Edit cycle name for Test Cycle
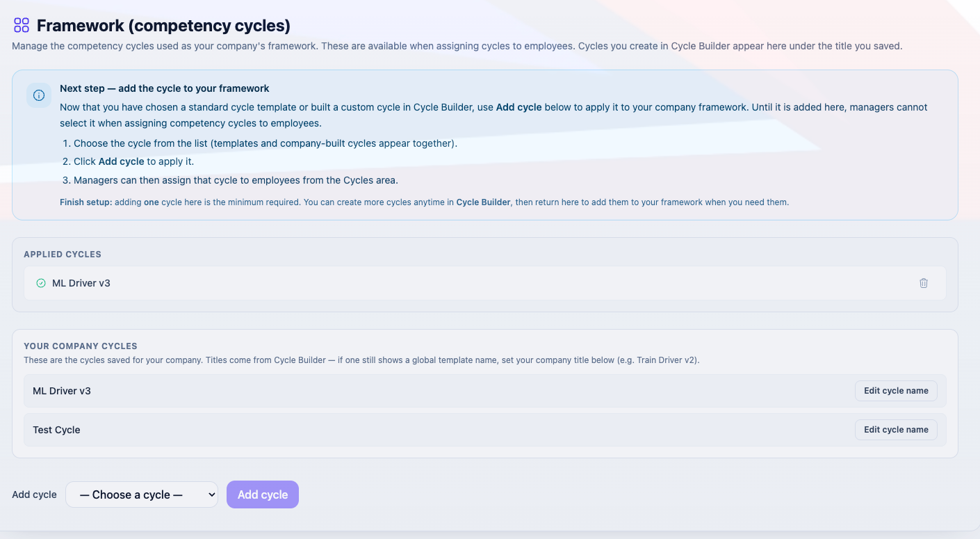 click(x=896, y=430)
